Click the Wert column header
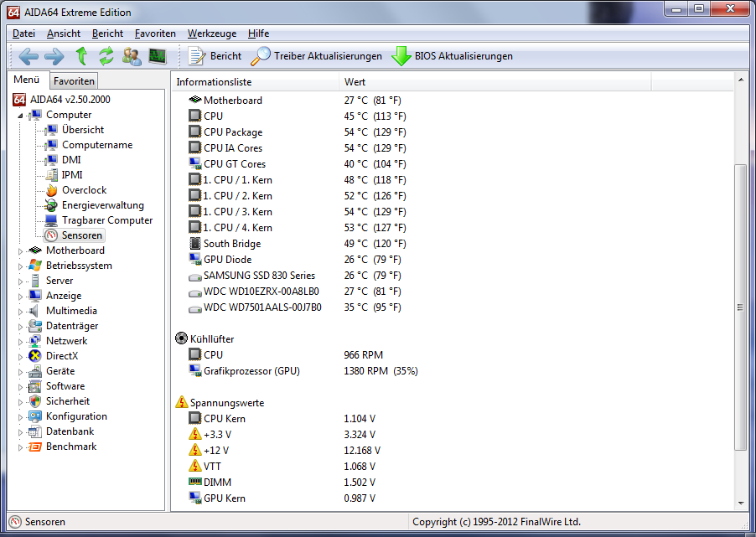This screenshot has width=756, height=537. click(x=495, y=82)
